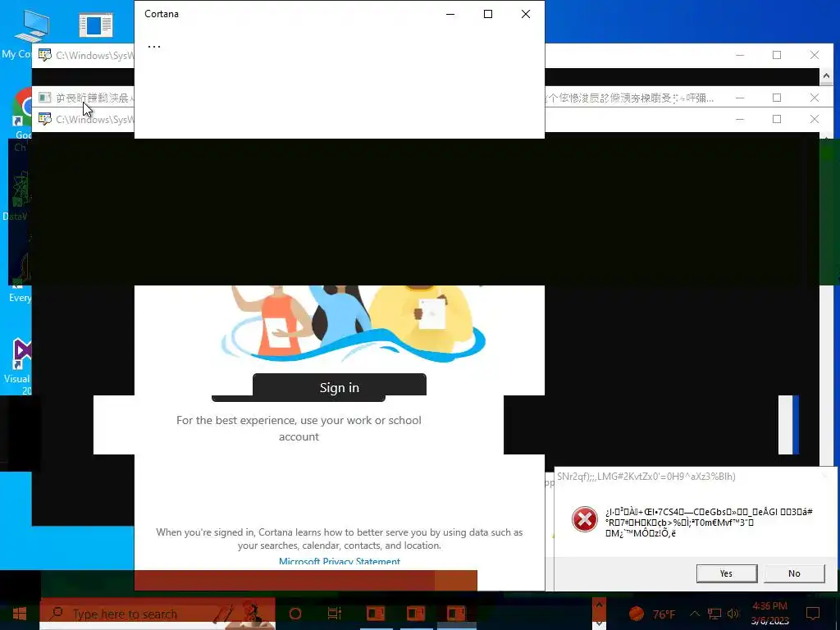The image size is (840, 630).
Task: Maximize the garbled Chinese-titled window
Action: pos(777,98)
